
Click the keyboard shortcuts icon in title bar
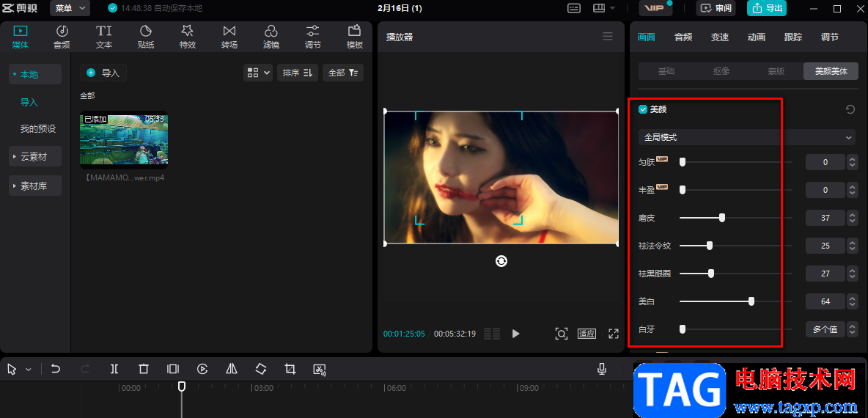coord(574,8)
